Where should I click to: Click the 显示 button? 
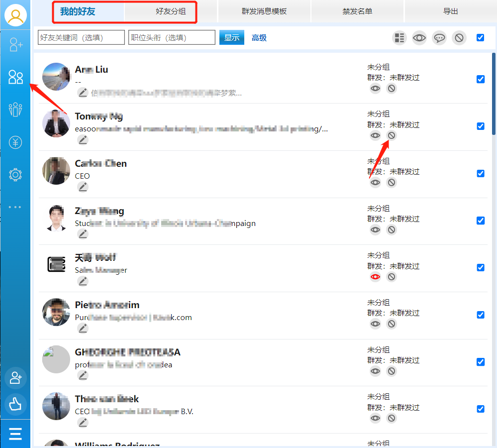(x=231, y=38)
